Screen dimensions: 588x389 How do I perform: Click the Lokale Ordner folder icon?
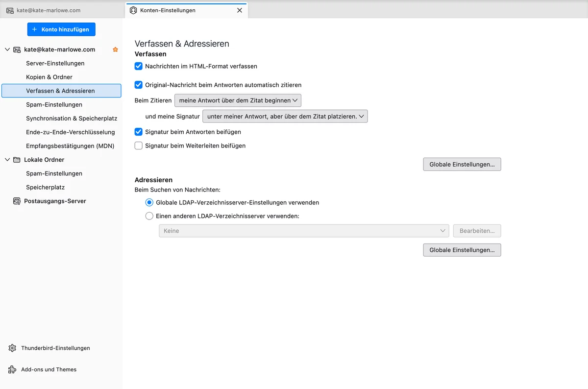(17, 160)
